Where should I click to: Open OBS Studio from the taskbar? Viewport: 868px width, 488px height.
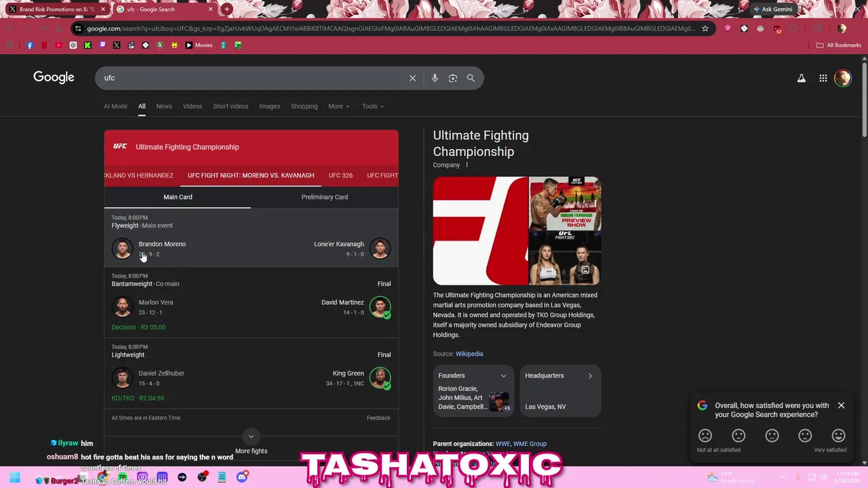pos(202,477)
